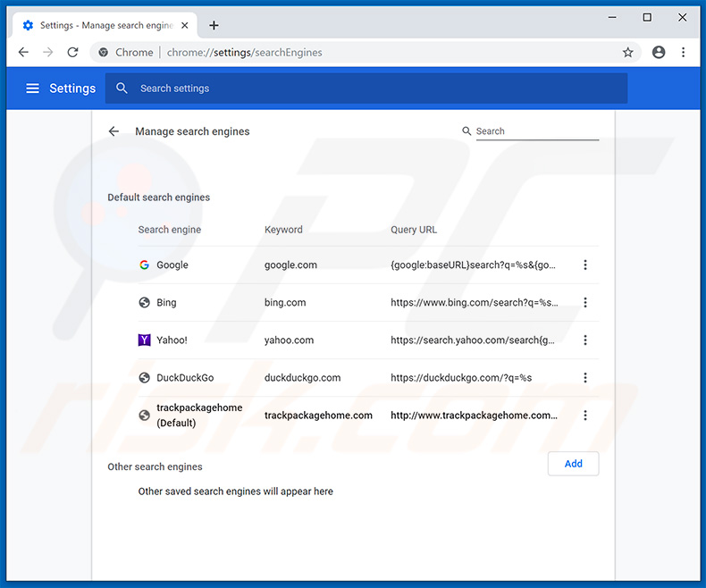The width and height of the screenshot is (706, 588).
Task: Open more actions for Google
Action: point(584,265)
